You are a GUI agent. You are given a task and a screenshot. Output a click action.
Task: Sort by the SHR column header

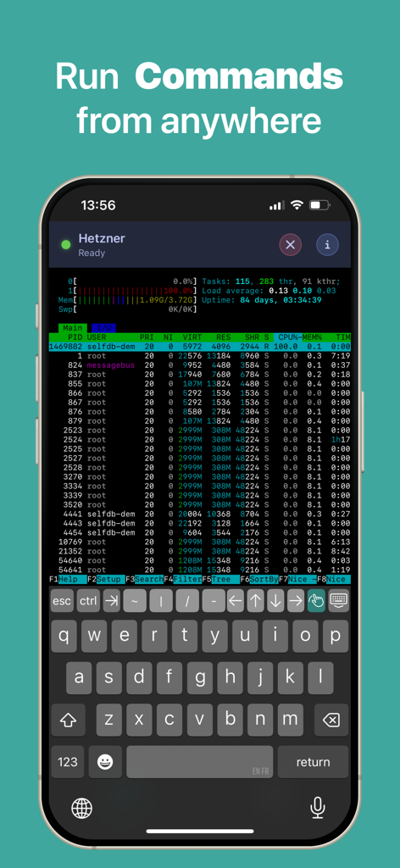tap(252, 337)
